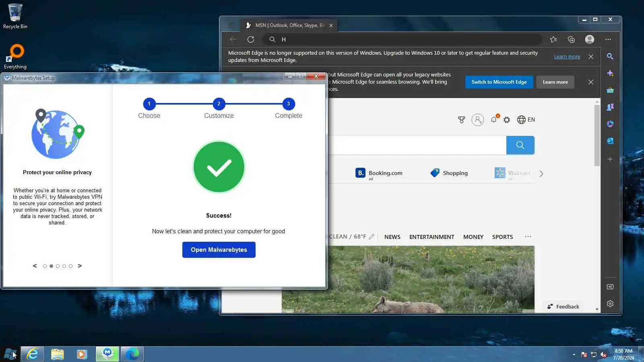Image resolution: width=644 pixels, height=362 pixels.
Task: Click Switch to Microsoft Edge button
Action: pos(499,82)
